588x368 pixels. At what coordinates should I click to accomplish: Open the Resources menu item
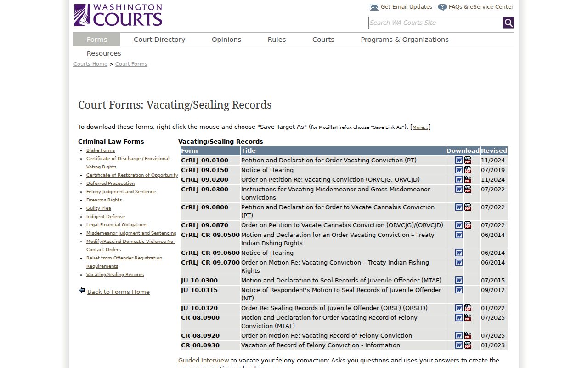point(104,53)
